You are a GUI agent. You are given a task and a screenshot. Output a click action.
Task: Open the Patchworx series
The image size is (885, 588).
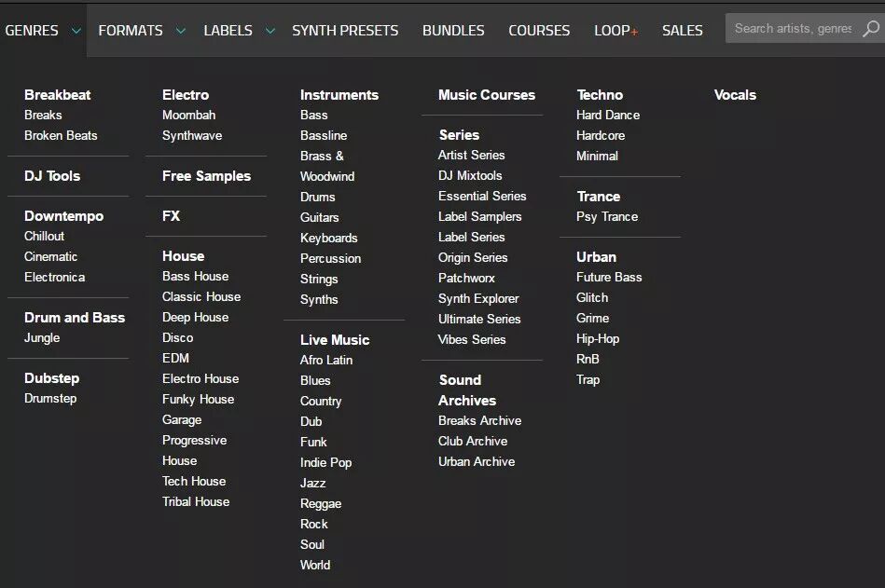click(x=466, y=278)
